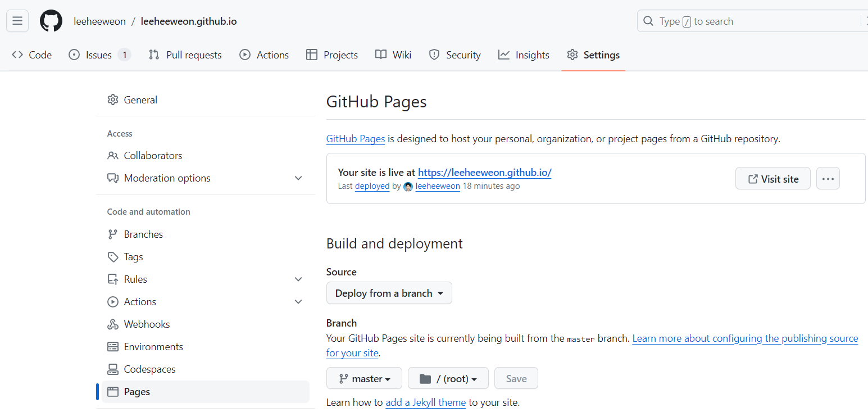The height and width of the screenshot is (412, 868).
Task: Click the people icon beside Collaborators
Action: (113, 156)
